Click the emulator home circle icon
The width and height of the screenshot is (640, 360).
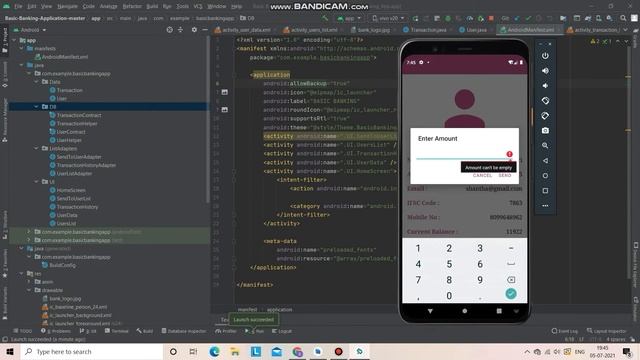(x=545, y=176)
